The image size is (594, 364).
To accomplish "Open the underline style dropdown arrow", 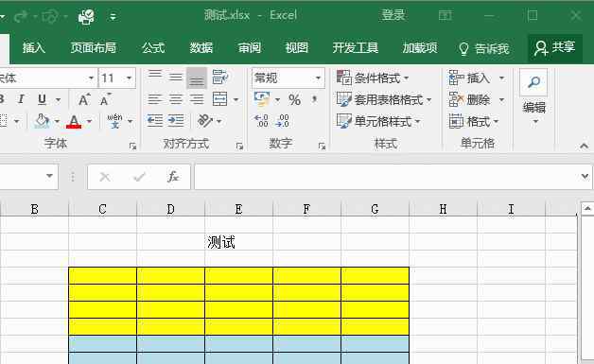I will (58, 99).
